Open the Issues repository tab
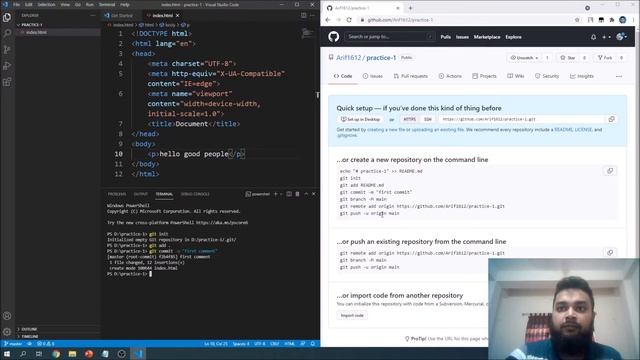 click(373, 76)
